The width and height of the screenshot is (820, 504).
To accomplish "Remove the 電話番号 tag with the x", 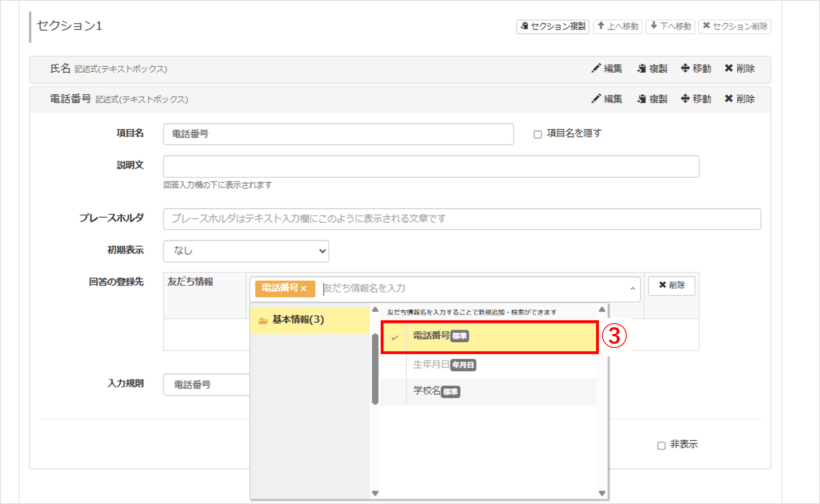I will click(303, 288).
